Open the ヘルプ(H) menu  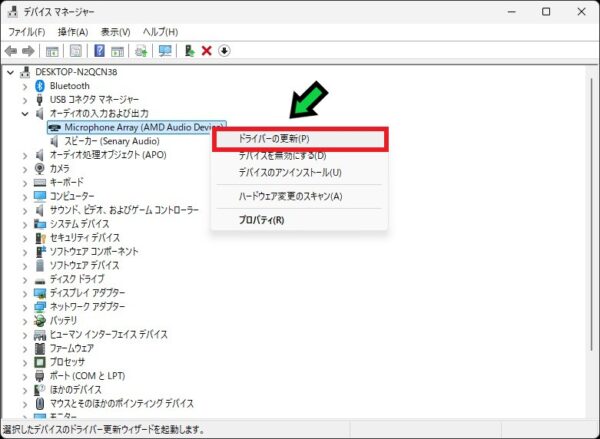tap(160, 32)
